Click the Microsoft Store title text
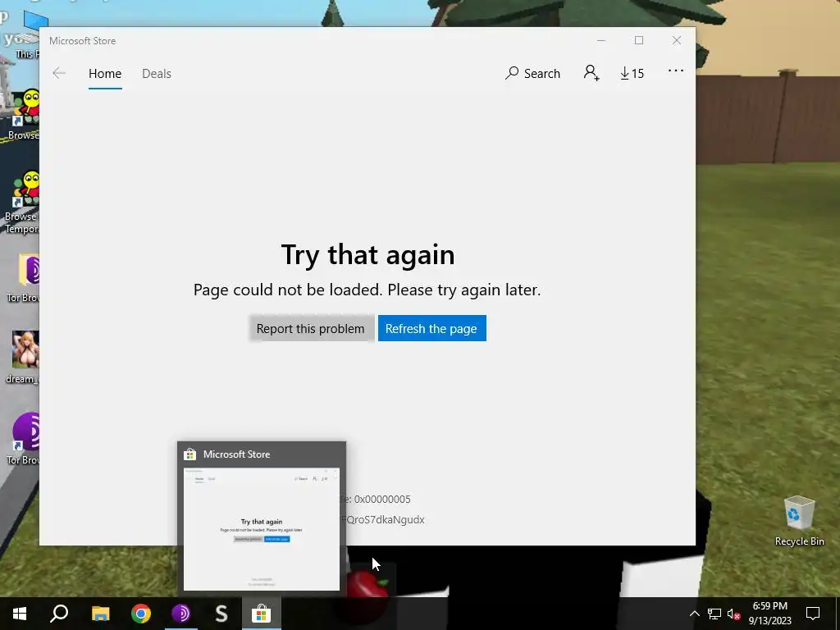This screenshot has width=840, height=630. pyautogui.click(x=83, y=41)
